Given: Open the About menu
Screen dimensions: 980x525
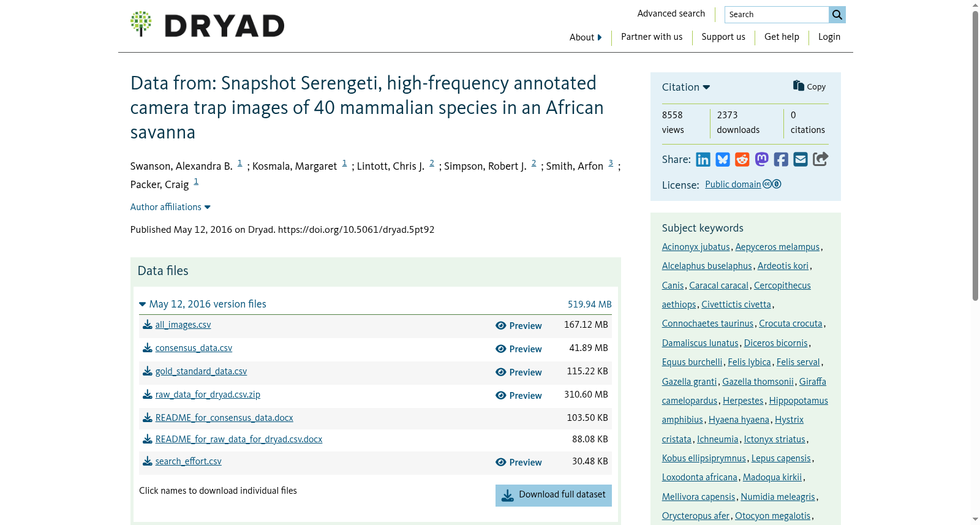Looking at the screenshot, I should [x=586, y=37].
